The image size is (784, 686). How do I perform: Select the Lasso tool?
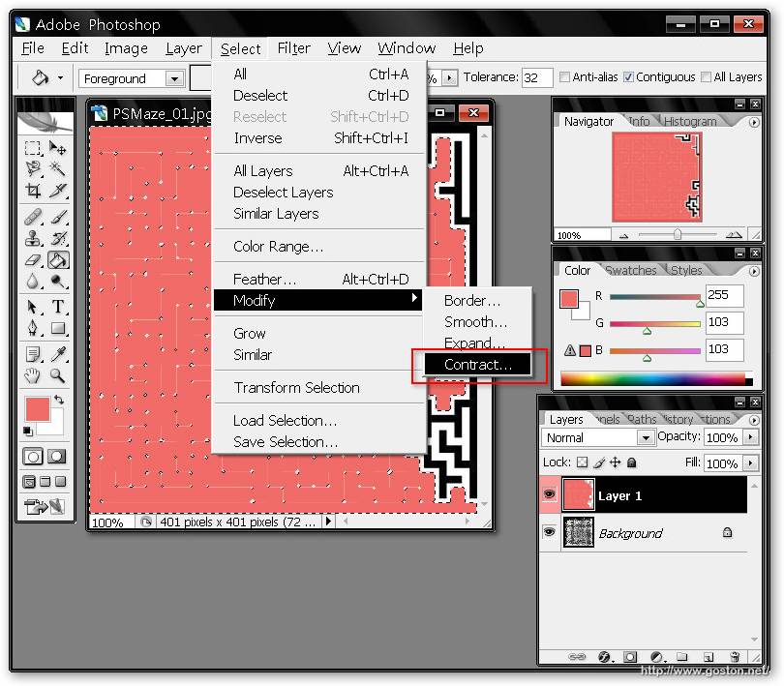point(33,169)
